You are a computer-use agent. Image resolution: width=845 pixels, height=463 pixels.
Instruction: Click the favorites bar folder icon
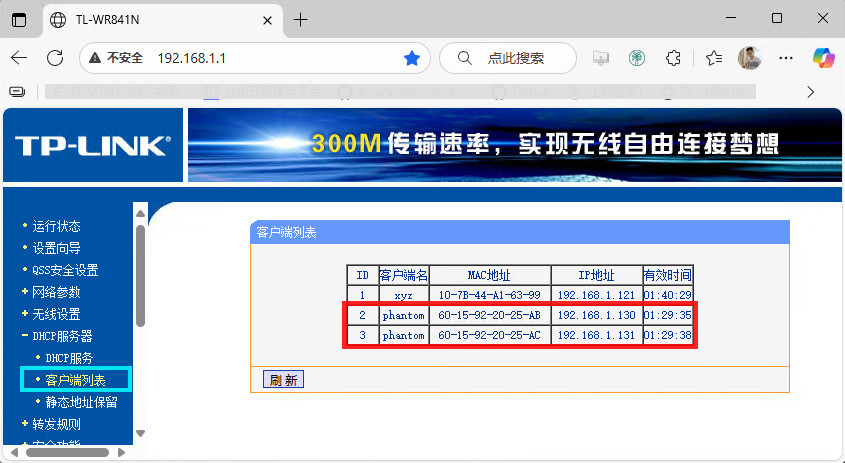coord(17,92)
